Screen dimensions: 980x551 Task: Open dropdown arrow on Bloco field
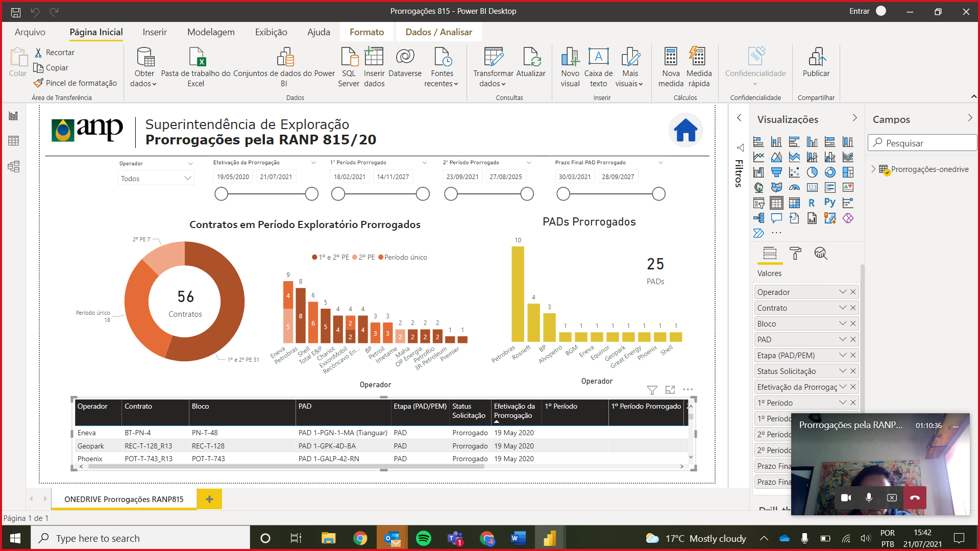(x=842, y=323)
